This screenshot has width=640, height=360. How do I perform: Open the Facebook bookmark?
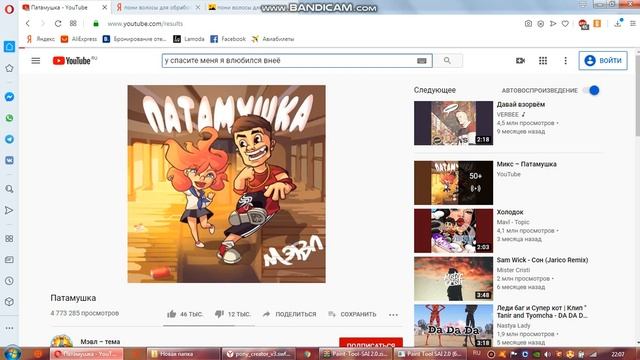228,39
